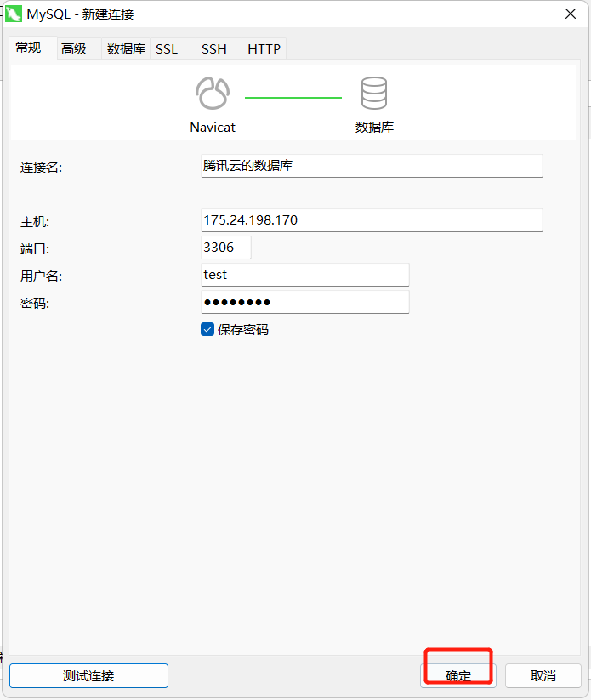Screen dimensions: 591x700
Task: Click the Navicat logo icon
Action: coord(213,93)
